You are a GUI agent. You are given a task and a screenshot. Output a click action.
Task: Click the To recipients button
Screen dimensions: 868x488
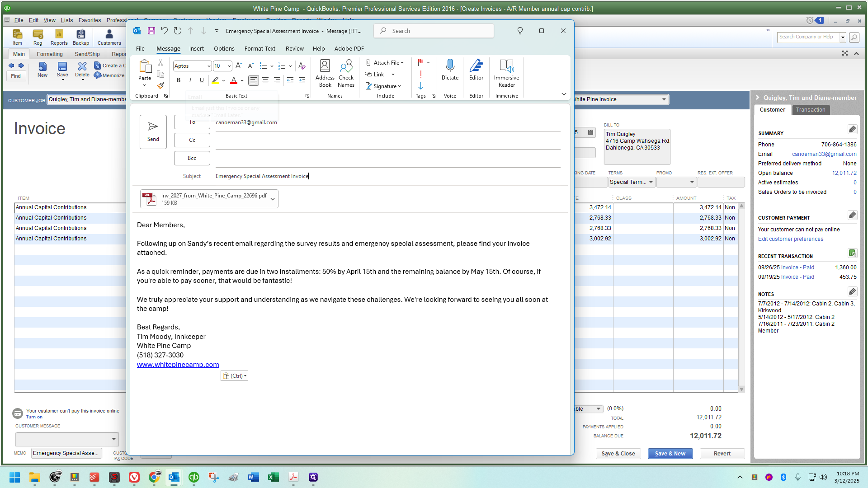click(x=192, y=122)
